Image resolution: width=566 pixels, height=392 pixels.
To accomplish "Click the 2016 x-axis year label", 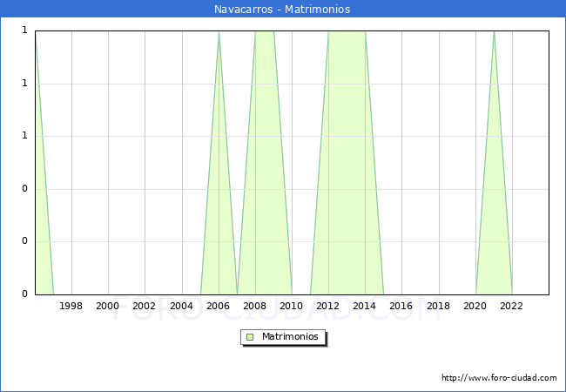I will (x=401, y=306).
